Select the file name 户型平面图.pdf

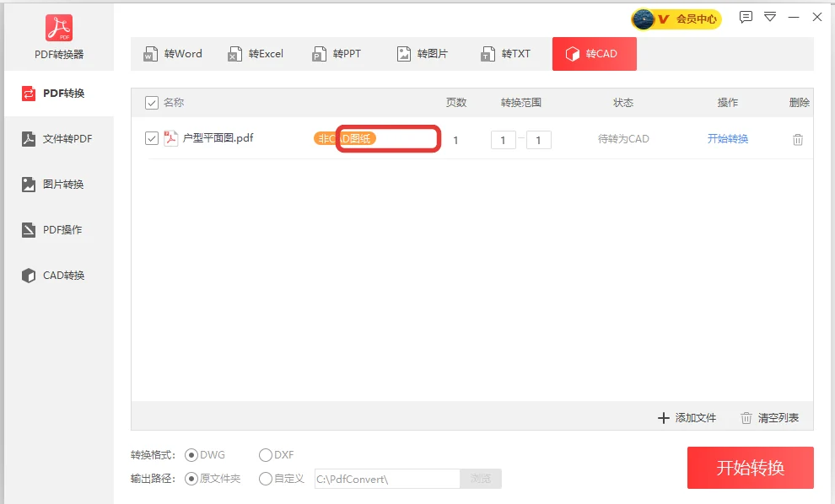click(218, 138)
